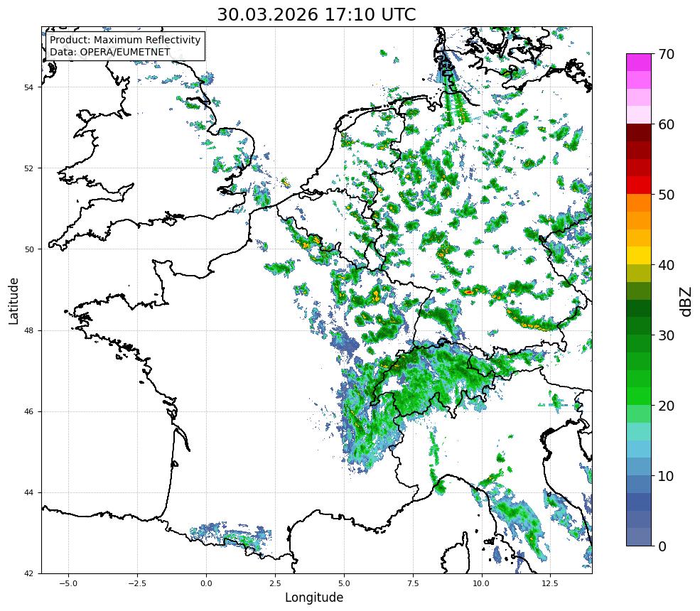The height and width of the screenshot is (611, 700).
Task: Click latitude tick label 52
Action: tap(28, 168)
